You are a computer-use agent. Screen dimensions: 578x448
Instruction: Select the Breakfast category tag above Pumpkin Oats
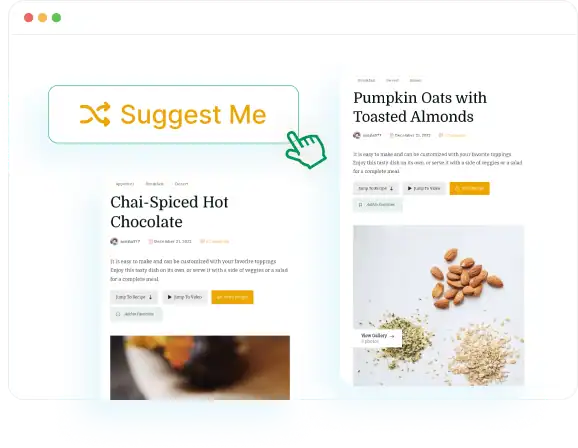tap(366, 80)
